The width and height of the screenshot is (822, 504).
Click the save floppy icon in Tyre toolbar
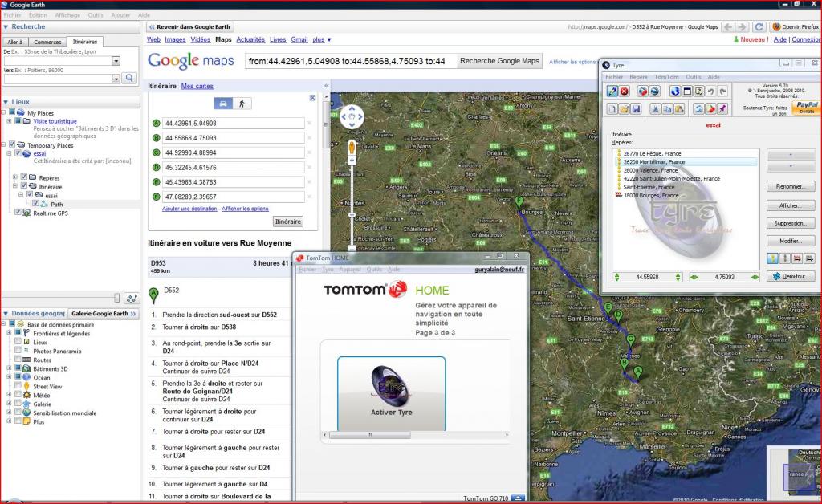(636, 108)
